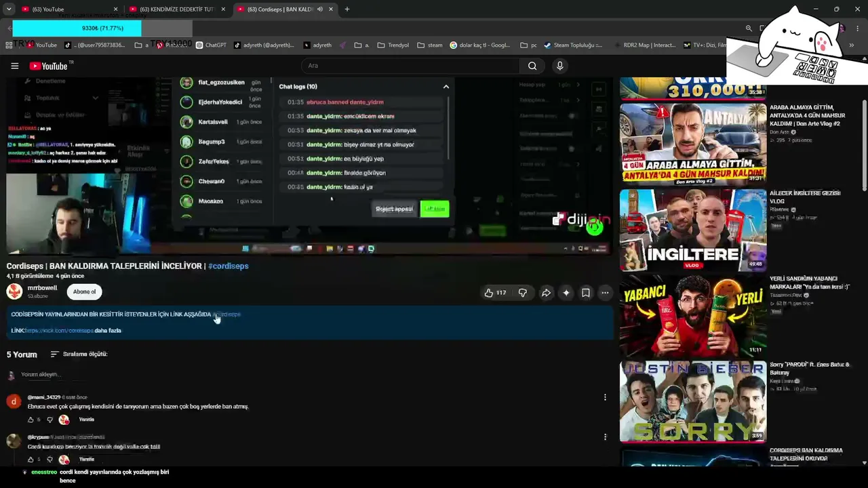This screenshot has width=868, height=488.
Task: Click the 'Yorum ekleyin' comment box
Action: [41, 375]
